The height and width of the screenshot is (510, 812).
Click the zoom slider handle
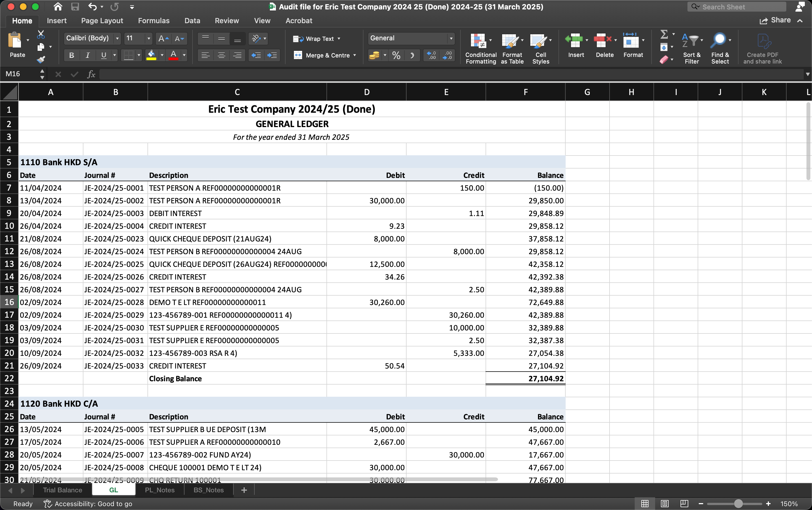[x=739, y=504]
